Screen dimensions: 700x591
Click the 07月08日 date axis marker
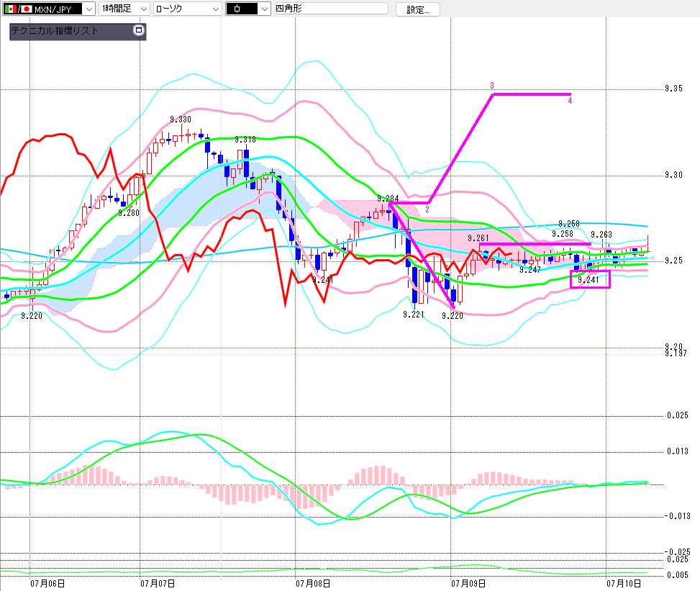click(313, 583)
